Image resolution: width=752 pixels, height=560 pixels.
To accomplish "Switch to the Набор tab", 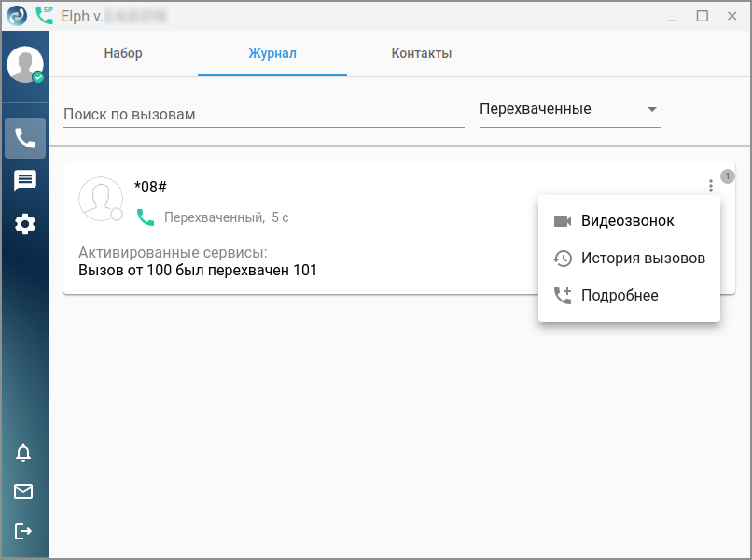I will 123,53.
